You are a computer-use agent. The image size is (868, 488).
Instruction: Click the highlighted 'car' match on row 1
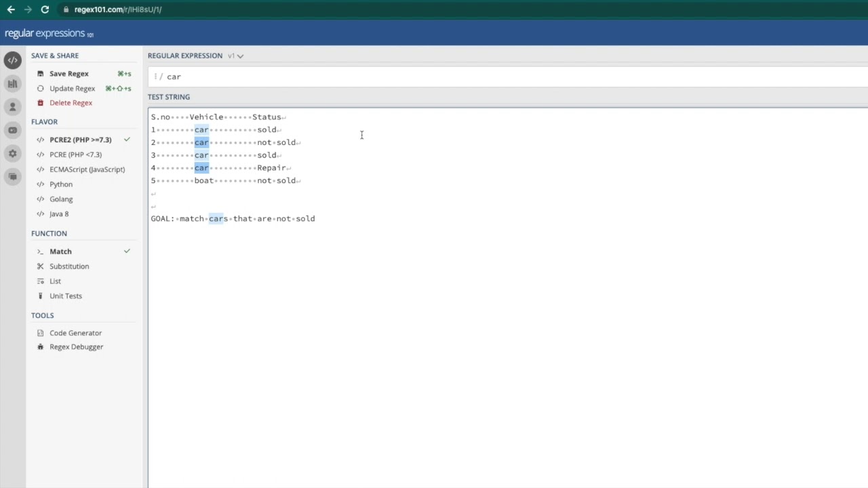201,130
